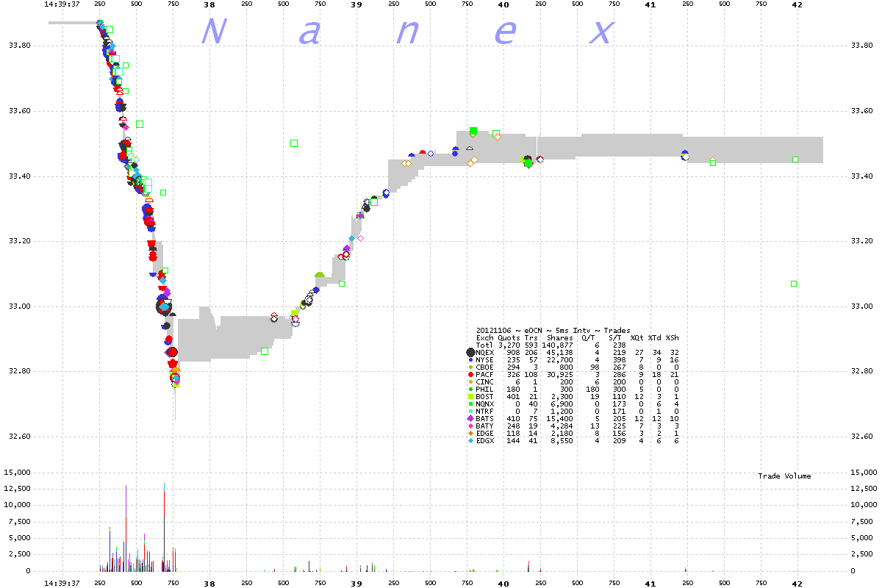Click the 'BOST' exchange label
This screenshot has width=882, height=588.
coord(485,397)
